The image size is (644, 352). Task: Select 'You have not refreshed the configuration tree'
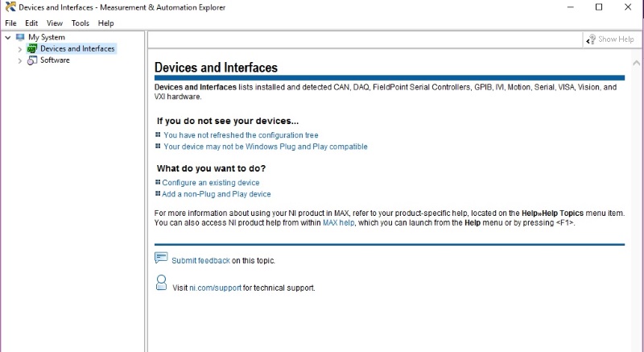tap(241, 135)
